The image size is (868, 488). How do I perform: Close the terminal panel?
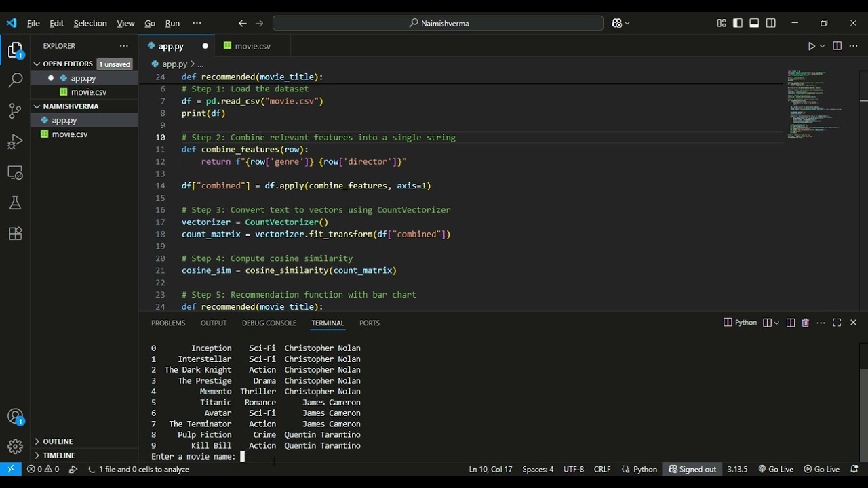pyautogui.click(x=853, y=323)
